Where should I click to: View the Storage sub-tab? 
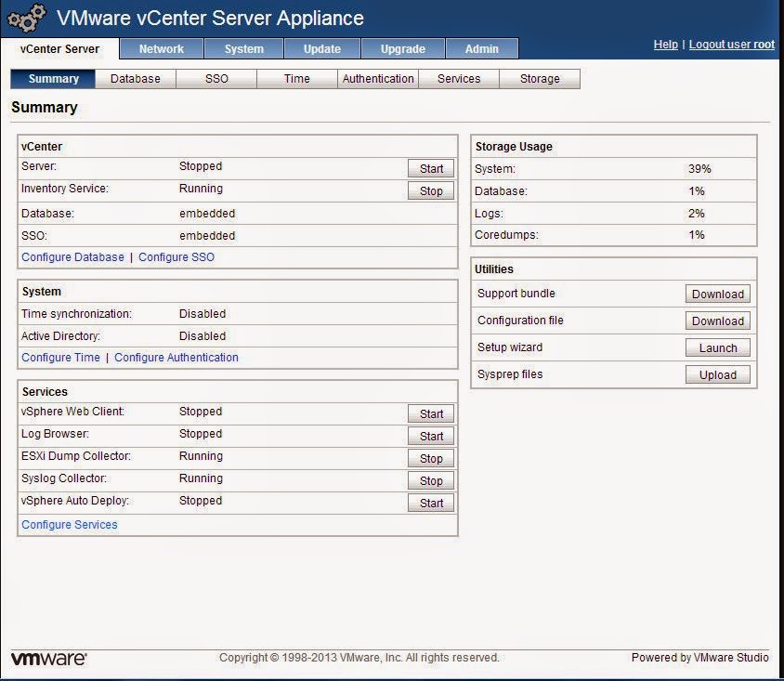540,79
